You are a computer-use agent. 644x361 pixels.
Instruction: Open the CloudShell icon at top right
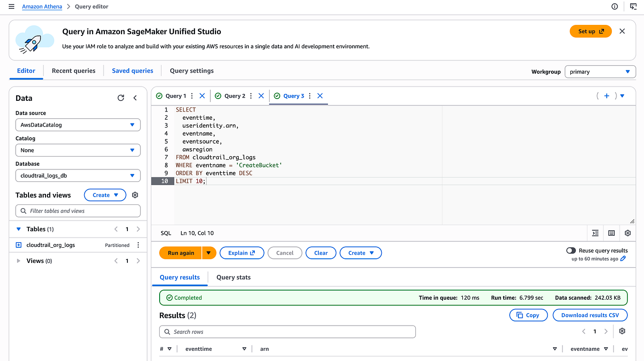pos(633,6)
